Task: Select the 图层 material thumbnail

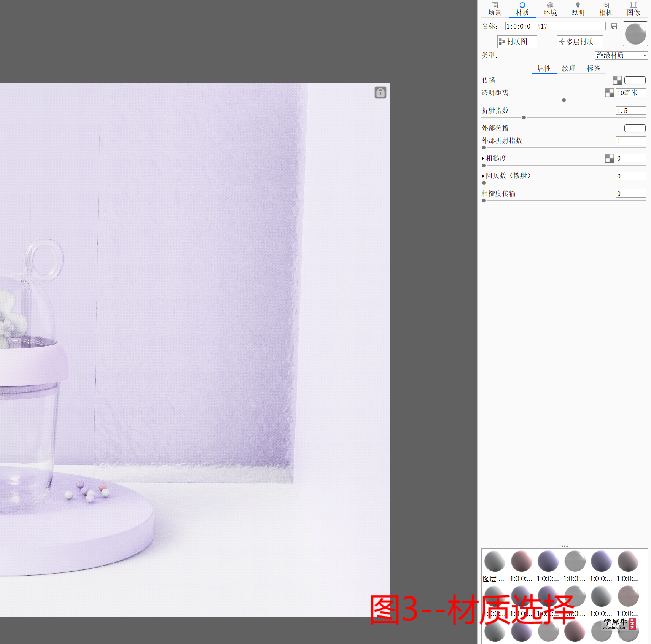Action: pyautogui.click(x=494, y=561)
